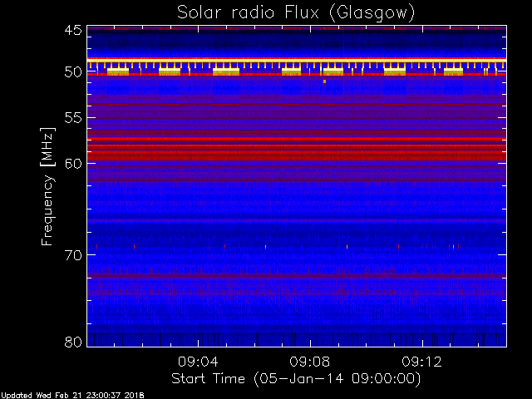
Task: Click the thin red line below 70 MHz
Action: pyautogui.click(x=295, y=274)
